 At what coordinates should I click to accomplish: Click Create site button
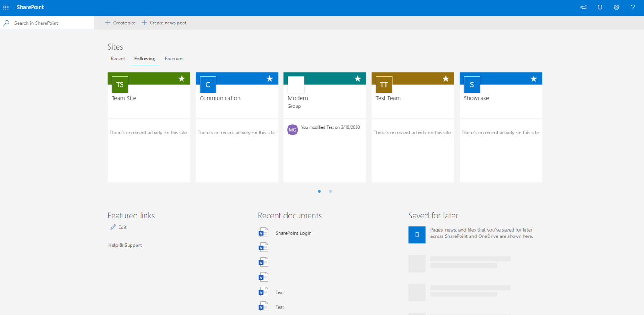pos(120,23)
